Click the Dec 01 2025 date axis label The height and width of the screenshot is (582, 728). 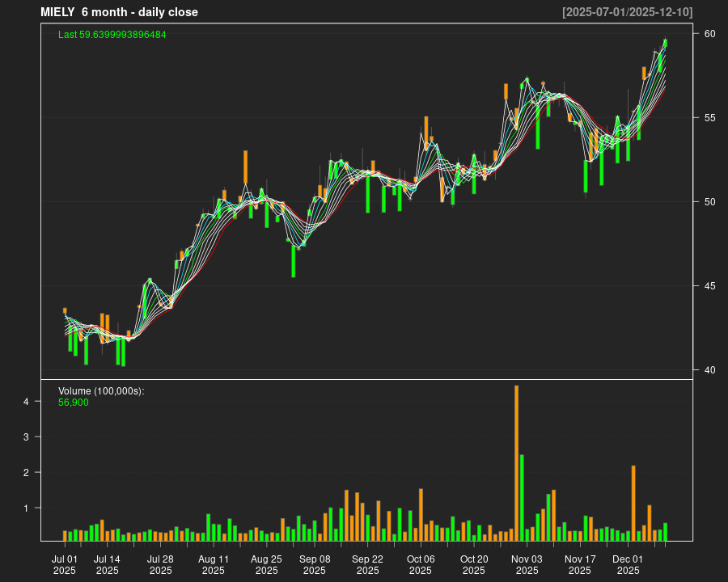pyautogui.click(x=628, y=564)
